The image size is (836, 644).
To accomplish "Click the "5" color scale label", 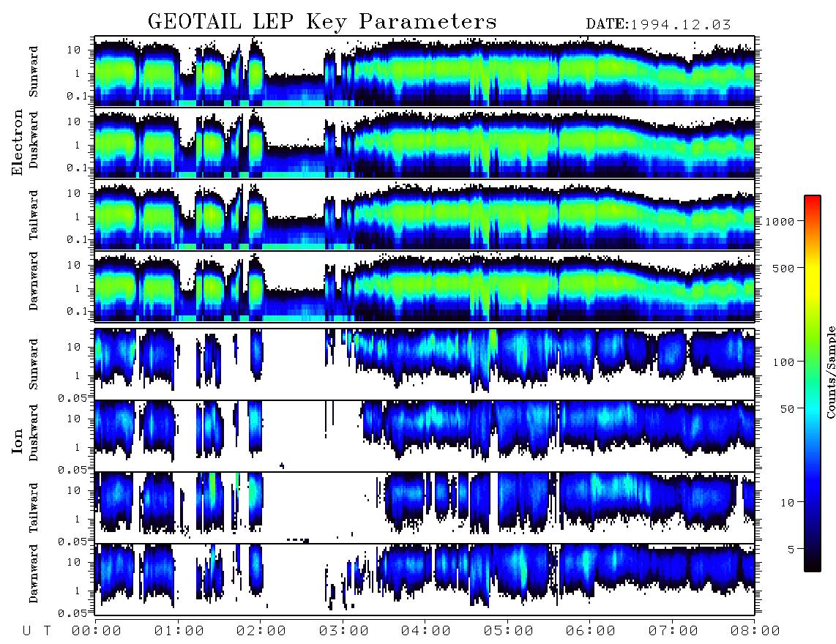I will pos(791,550).
